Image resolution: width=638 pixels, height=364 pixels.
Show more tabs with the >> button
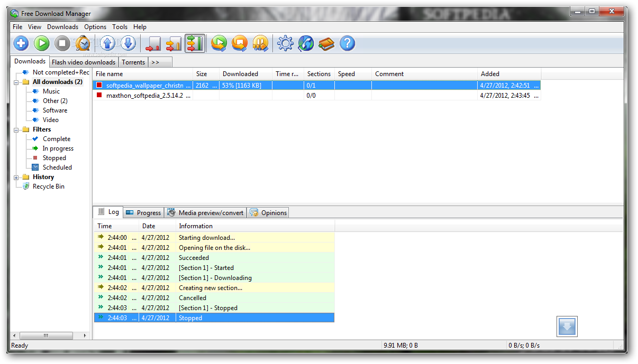pyautogui.click(x=160, y=62)
